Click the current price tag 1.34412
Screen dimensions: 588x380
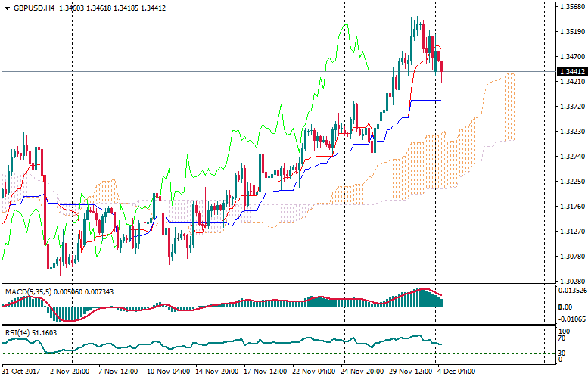(571, 72)
